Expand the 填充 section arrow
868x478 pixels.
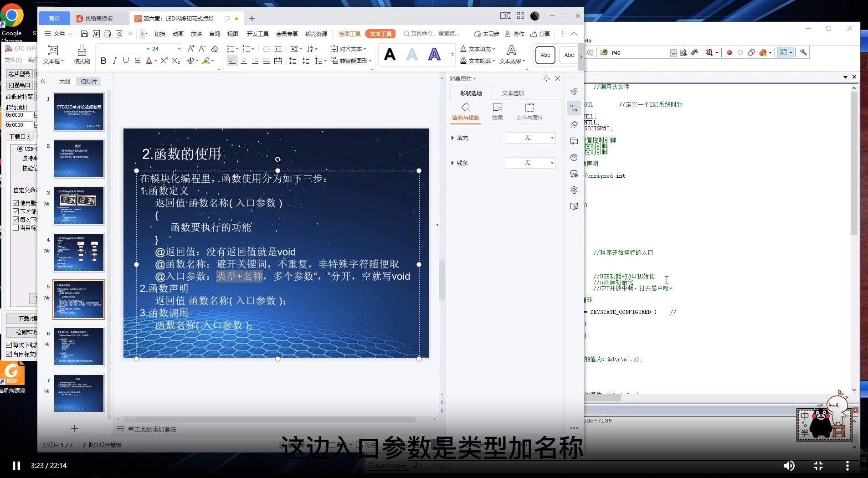452,138
